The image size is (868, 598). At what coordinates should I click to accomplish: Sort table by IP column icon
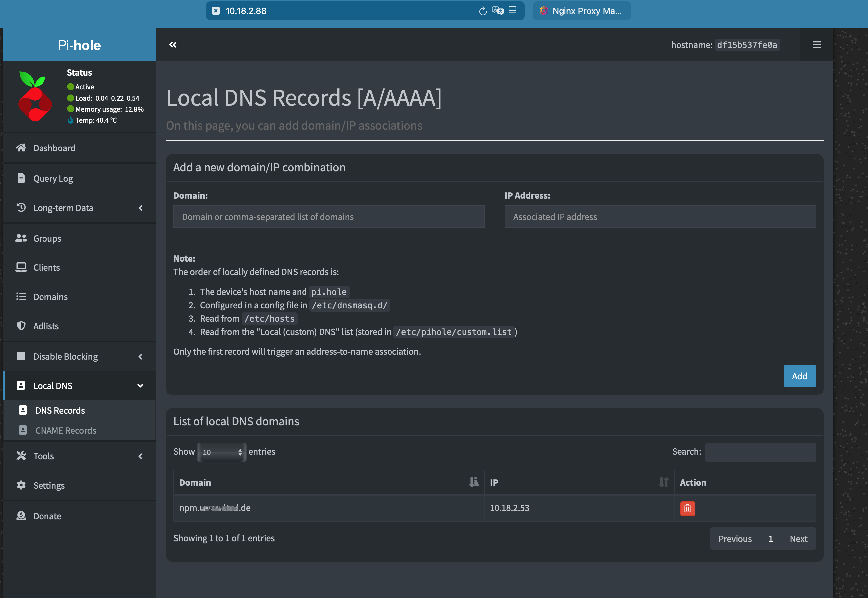[663, 482]
